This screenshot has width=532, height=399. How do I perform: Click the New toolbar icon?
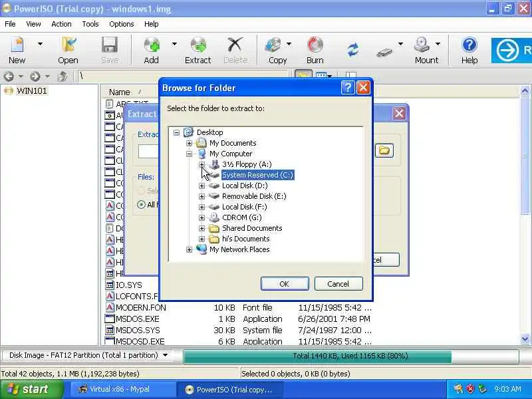(17, 51)
